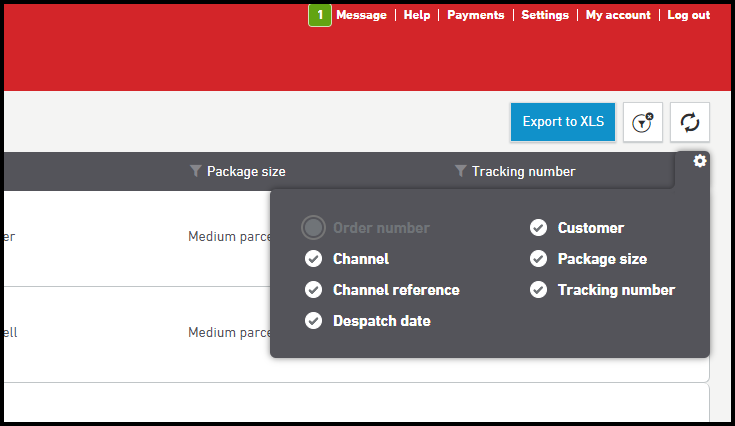This screenshot has width=735, height=426.
Task: Go to Payments in top navigation
Action: (475, 15)
